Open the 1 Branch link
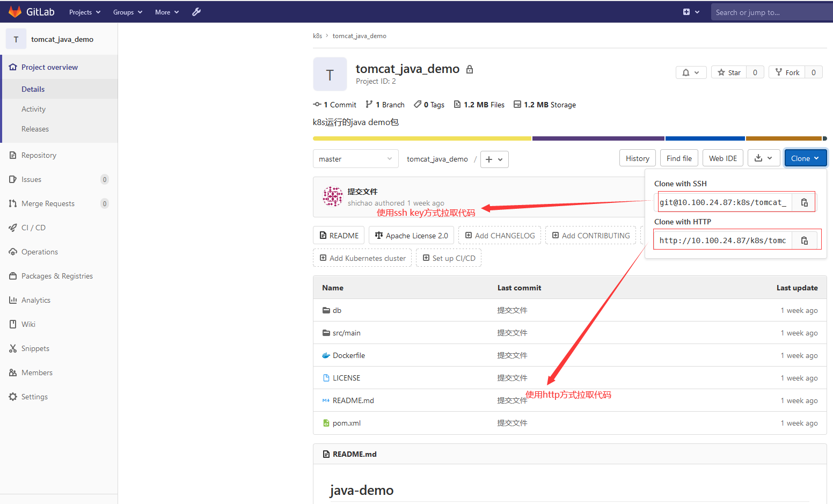 [385, 105]
